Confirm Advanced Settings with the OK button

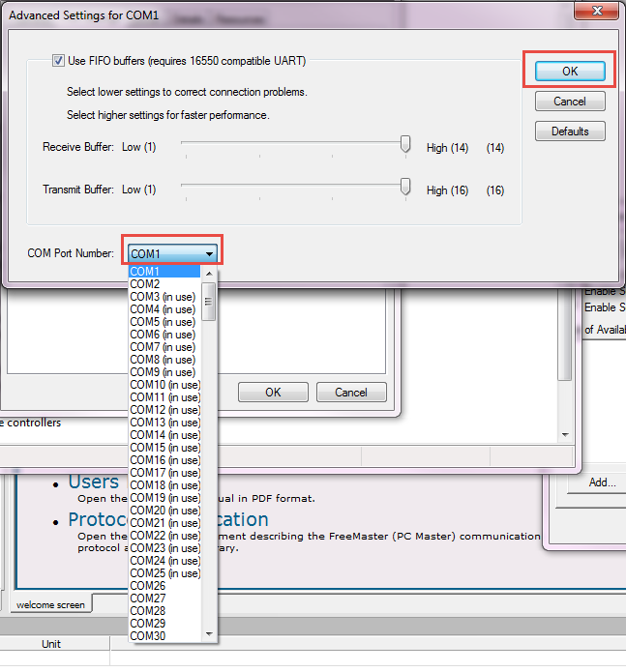point(570,71)
